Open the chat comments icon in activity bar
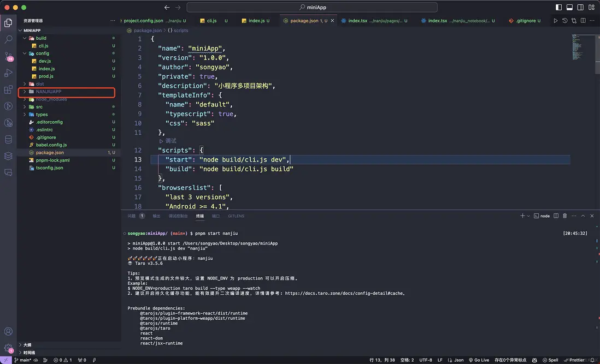Image resolution: width=600 pixels, height=364 pixels. point(8,172)
